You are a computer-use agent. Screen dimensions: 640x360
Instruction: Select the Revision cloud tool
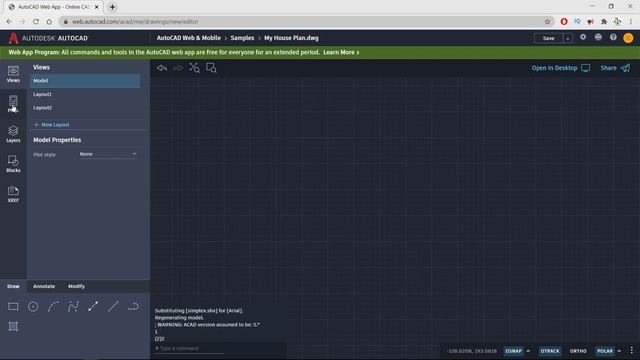pos(133,307)
